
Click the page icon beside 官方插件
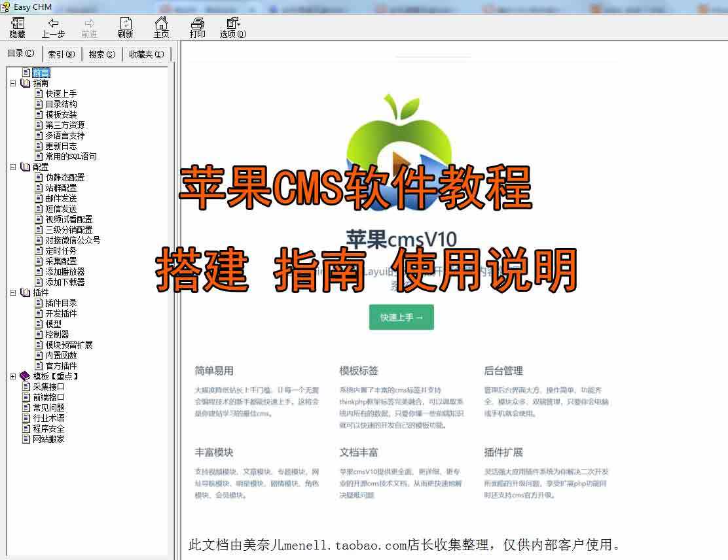click(x=39, y=366)
